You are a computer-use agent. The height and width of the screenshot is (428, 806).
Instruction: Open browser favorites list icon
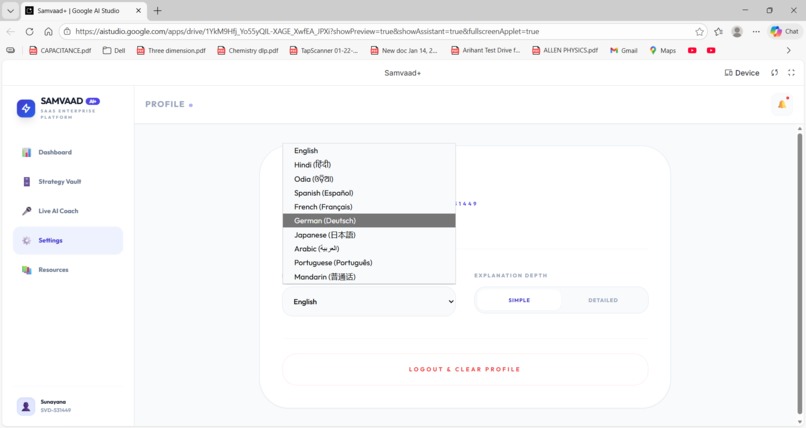point(719,32)
